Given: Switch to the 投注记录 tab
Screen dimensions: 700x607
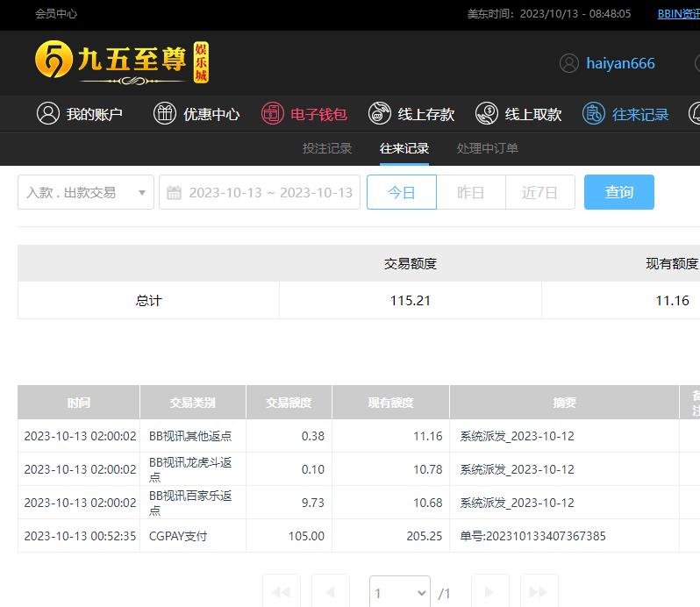Looking at the screenshot, I should [327, 148].
